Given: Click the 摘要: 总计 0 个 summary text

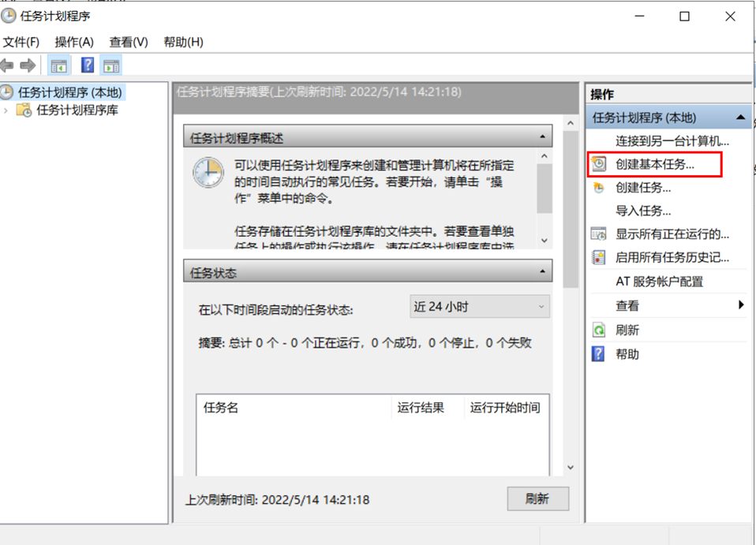Looking at the screenshot, I should (x=365, y=342).
